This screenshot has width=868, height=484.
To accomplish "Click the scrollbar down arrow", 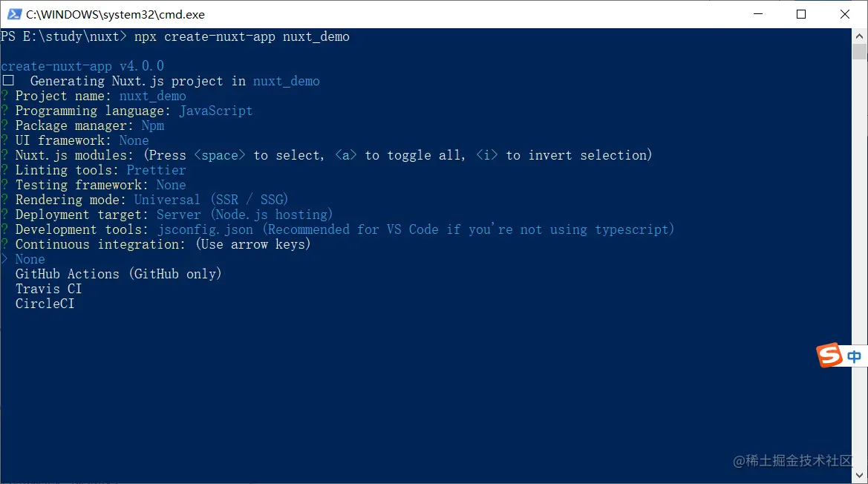I will (x=859, y=476).
